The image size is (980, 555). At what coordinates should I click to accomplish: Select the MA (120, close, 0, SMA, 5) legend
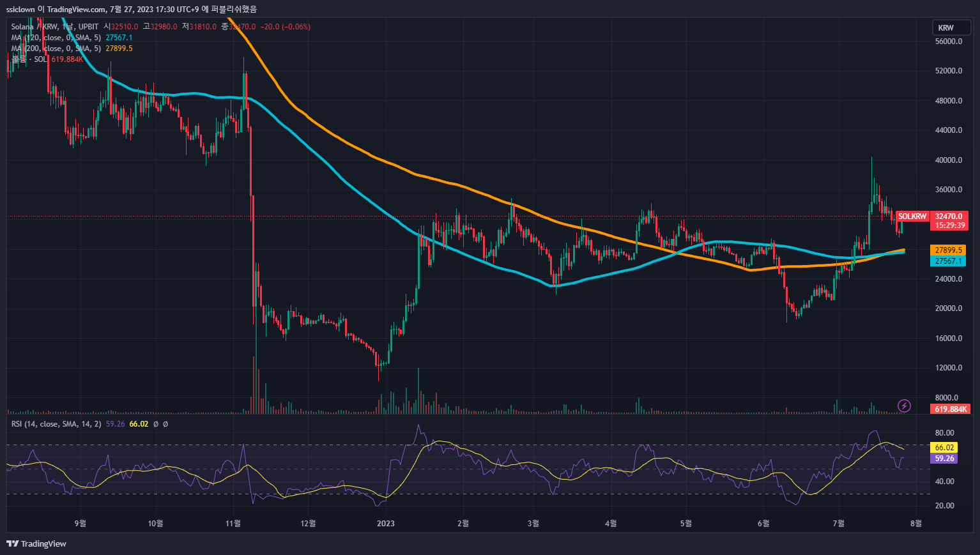click(56, 38)
